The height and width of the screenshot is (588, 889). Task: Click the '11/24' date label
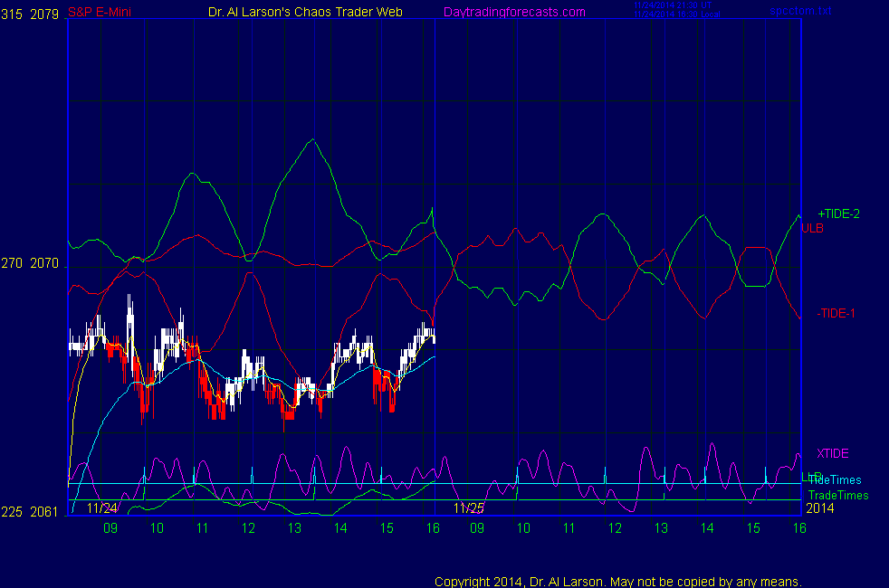pos(102,508)
